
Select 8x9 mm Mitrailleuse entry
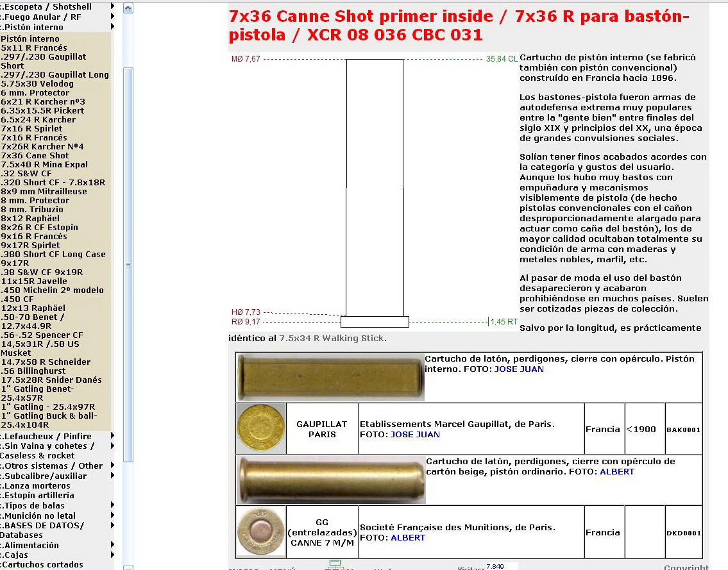click(x=44, y=191)
